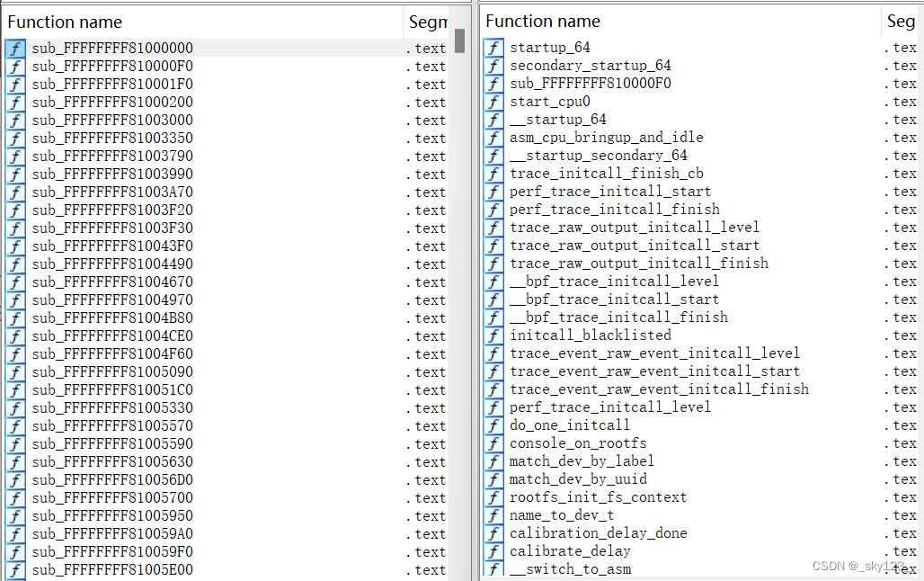This screenshot has width=924, height=581.
Task: Click function icon next to sub_FFFFFFFF81003A70
Action: [15, 192]
